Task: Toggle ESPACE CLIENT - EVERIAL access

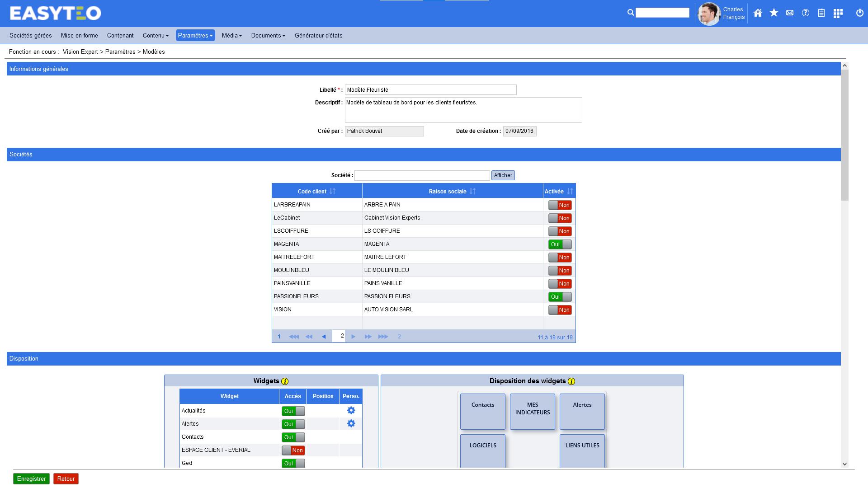Action: point(293,450)
